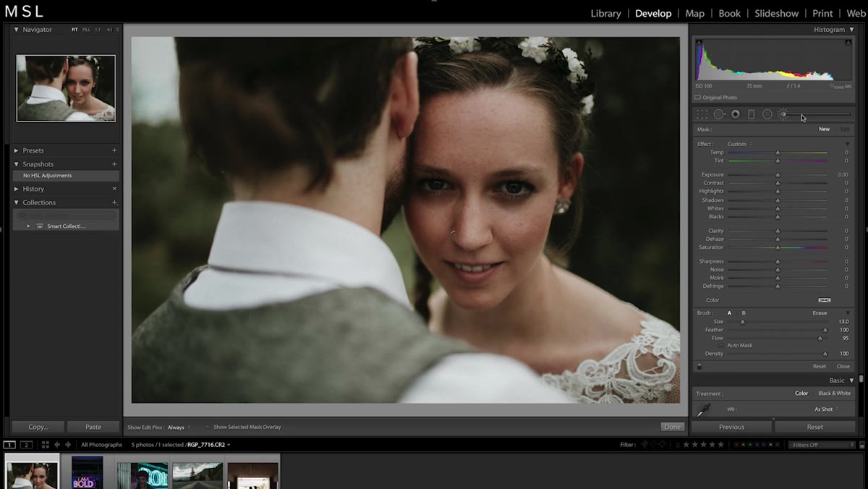868x489 pixels.
Task: Collapse the Navigator panel
Action: [x=17, y=30]
